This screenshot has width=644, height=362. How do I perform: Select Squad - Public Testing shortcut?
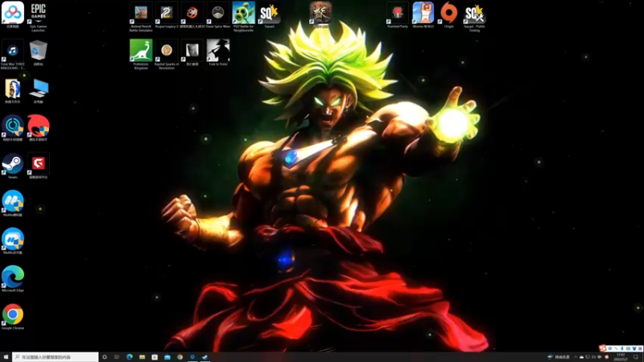474,16
